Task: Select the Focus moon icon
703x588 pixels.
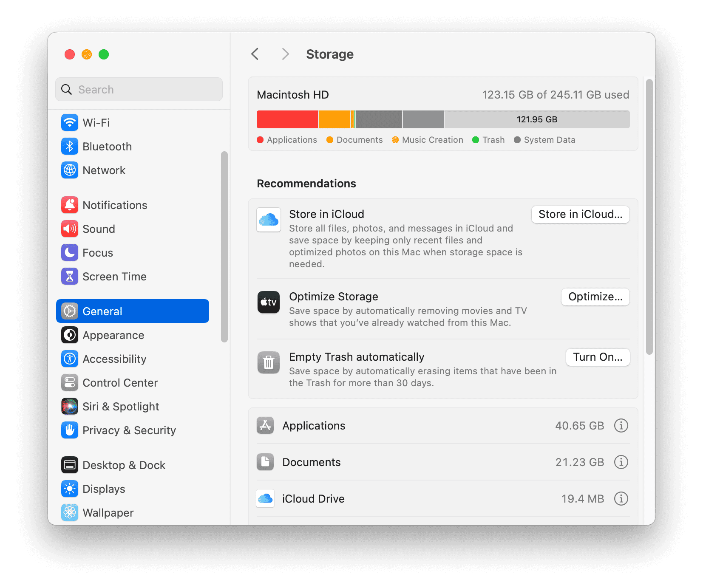Action: 70,253
